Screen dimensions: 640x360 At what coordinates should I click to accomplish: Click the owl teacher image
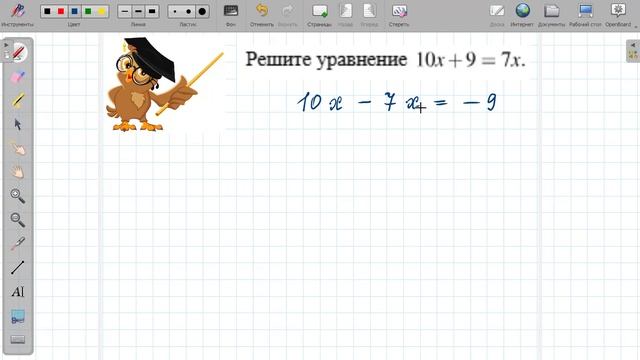pos(164,85)
